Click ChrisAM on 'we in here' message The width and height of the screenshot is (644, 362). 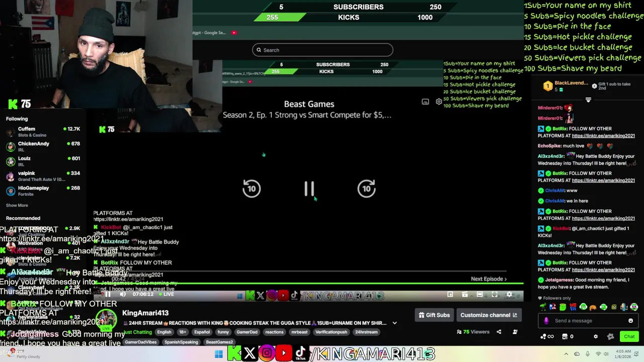[555, 201]
